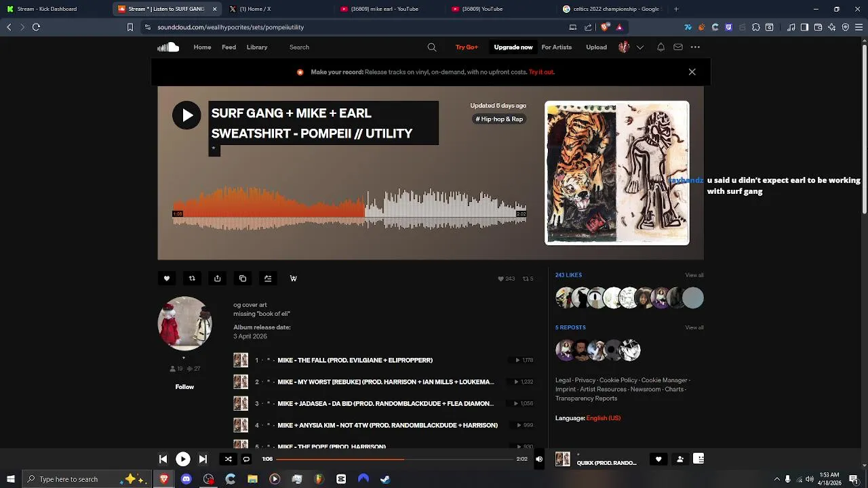Open the Next up queue in player bar
Viewport: 868px width, 488px height.
click(698, 459)
